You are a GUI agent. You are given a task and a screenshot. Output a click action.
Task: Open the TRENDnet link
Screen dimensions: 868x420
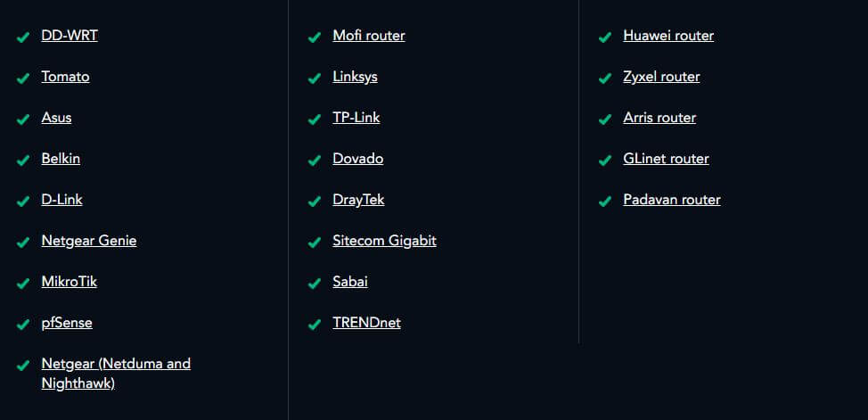pyautogui.click(x=366, y=323)
